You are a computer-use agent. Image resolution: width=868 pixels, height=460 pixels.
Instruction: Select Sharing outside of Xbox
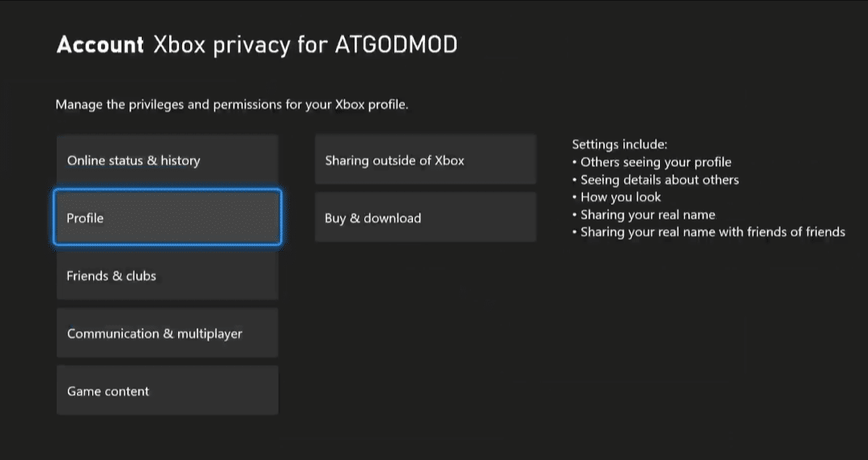click(425, 160)
